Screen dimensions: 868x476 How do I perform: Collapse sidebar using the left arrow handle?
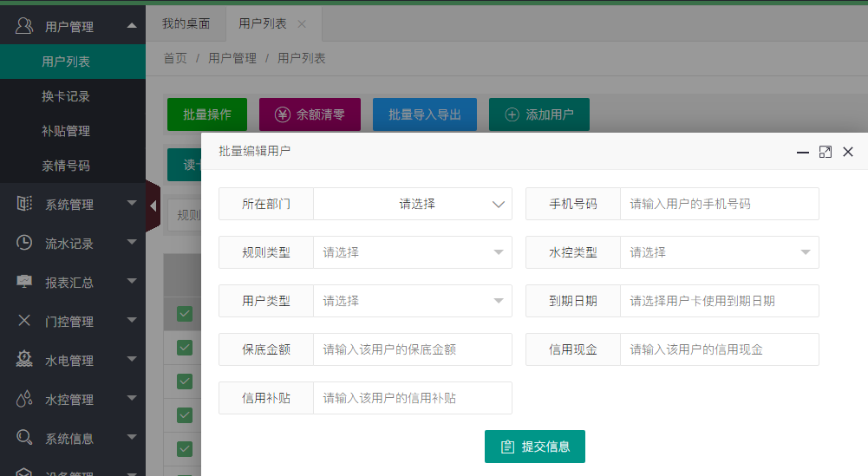(153, 206)
